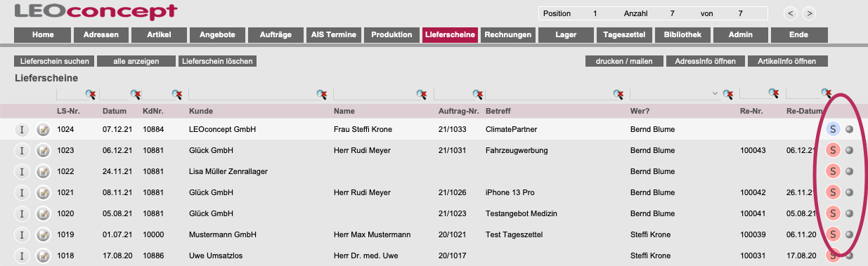Image resolution: width=868 pixels, height=266 pixels.
Task: Click the Ende tab to exit
Action: (799, 34)
